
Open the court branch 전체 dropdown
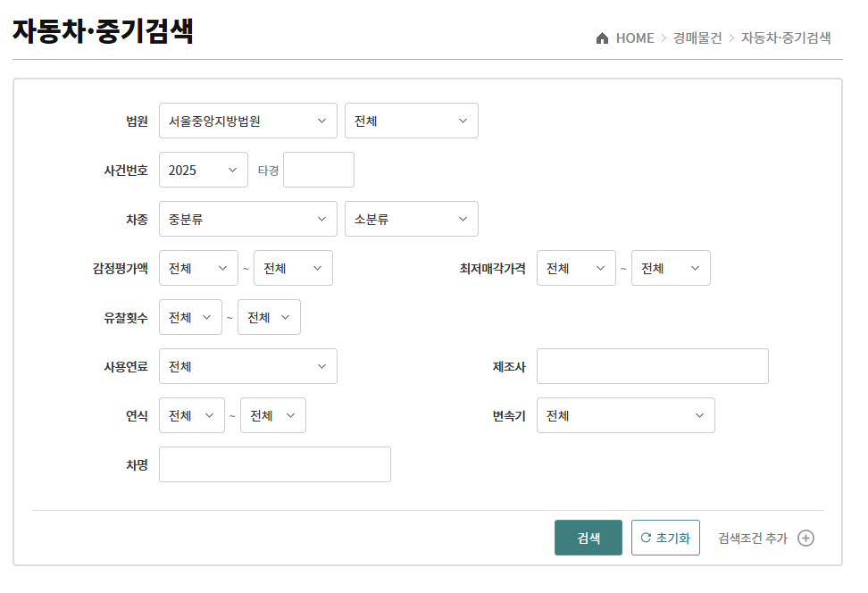click(x=412, y=121)
